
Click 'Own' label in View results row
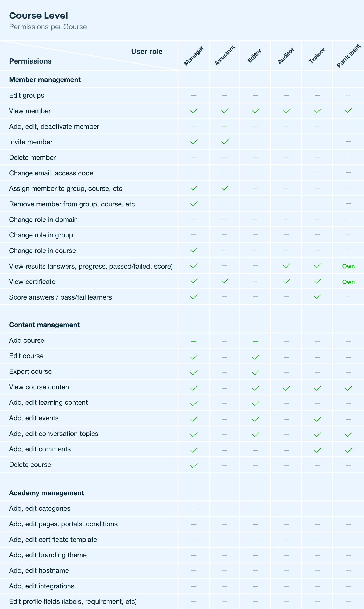click(348, 266)
